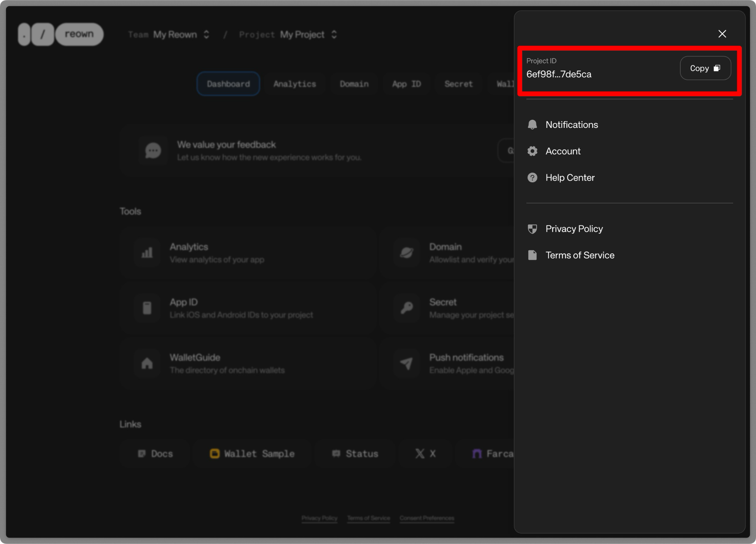Click the reown logo

[x=79, y=34]
